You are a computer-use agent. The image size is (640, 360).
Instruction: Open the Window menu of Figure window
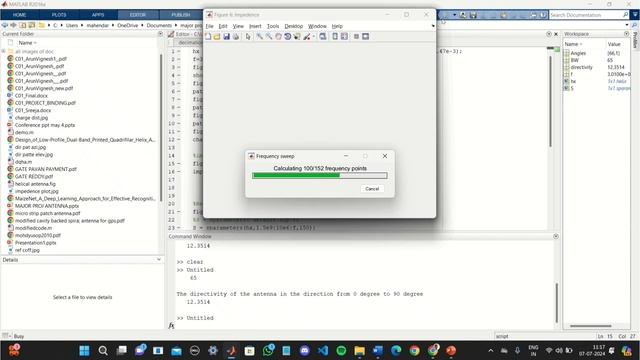[317, 26]
